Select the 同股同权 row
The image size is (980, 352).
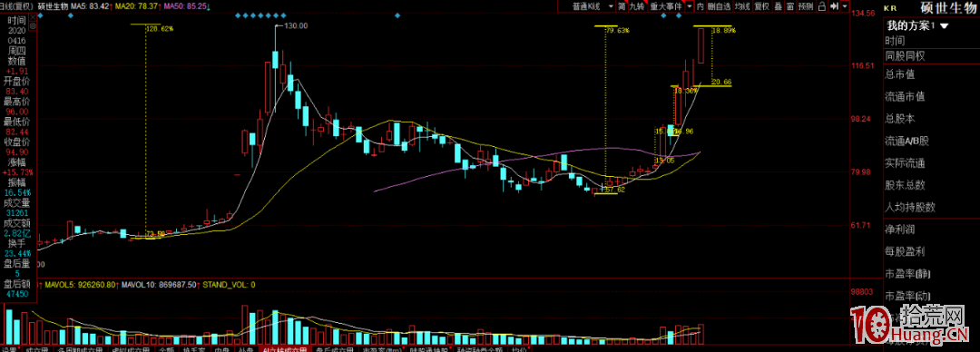pyautogui.click(x=931, y=55)
